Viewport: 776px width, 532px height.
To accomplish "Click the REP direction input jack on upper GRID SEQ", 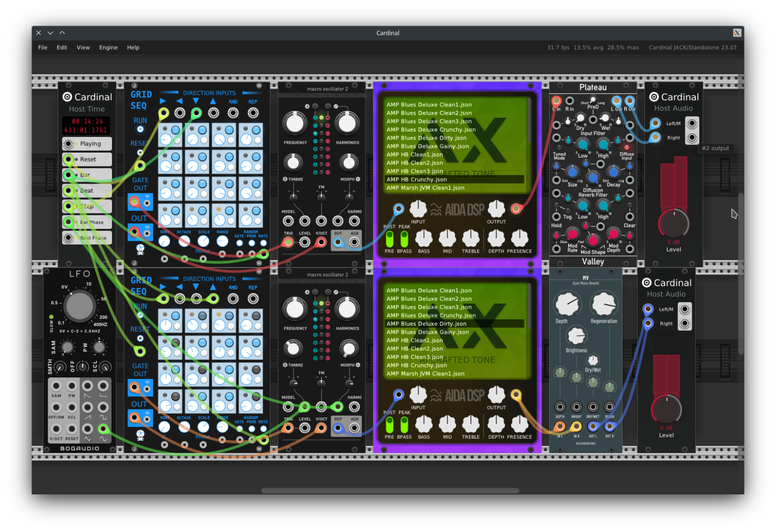I will [x=253, y=113].
